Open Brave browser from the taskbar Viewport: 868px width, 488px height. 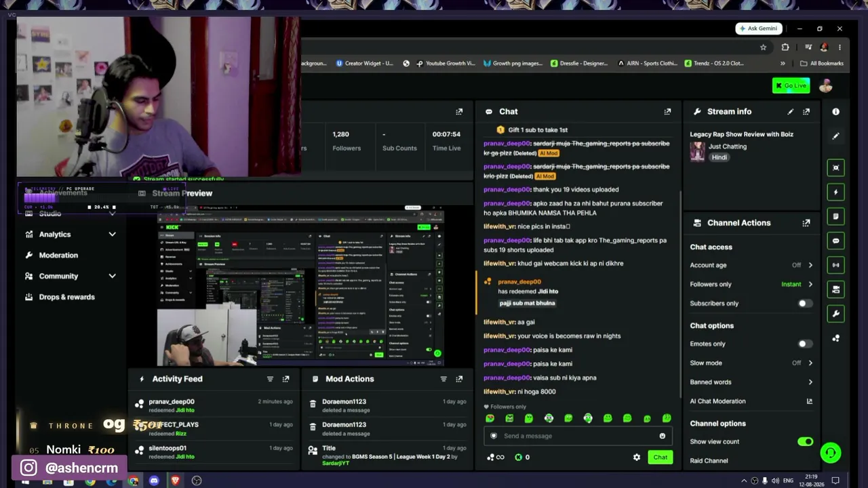[x=175, y=481]
